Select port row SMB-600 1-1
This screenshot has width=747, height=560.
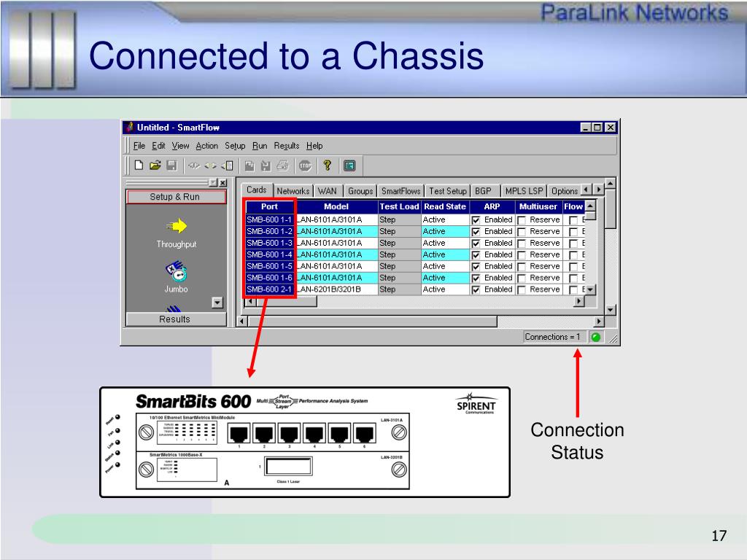(269, 220)
